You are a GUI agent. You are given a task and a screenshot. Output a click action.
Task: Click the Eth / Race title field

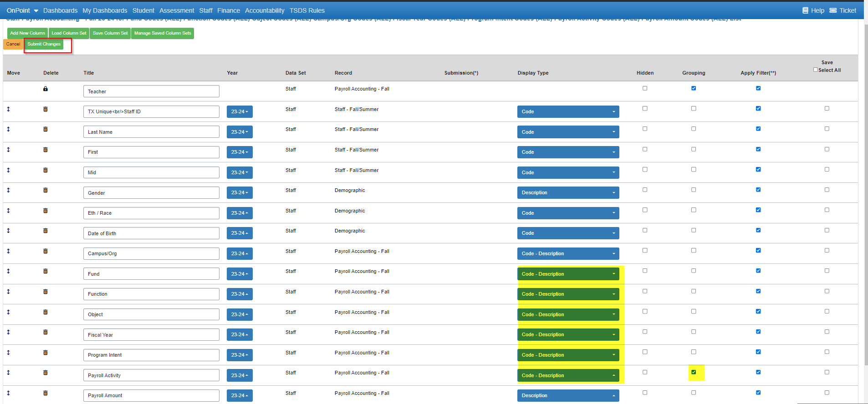[151, 213]
